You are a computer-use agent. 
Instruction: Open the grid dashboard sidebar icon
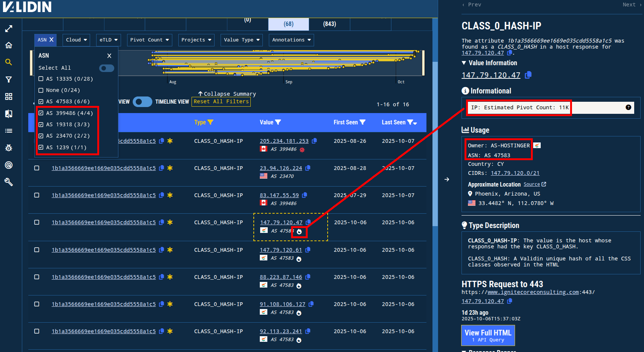(x=9, y=96)
